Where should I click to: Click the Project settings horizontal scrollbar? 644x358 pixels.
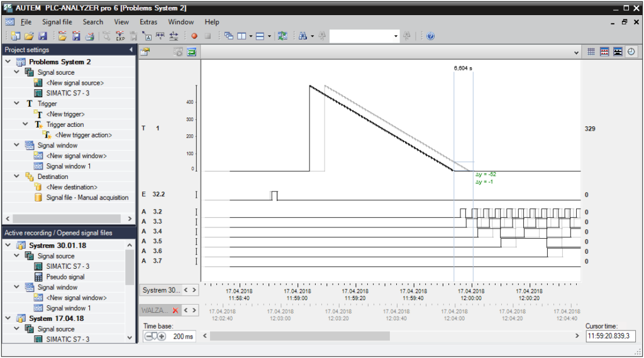(x=67, y=219)
